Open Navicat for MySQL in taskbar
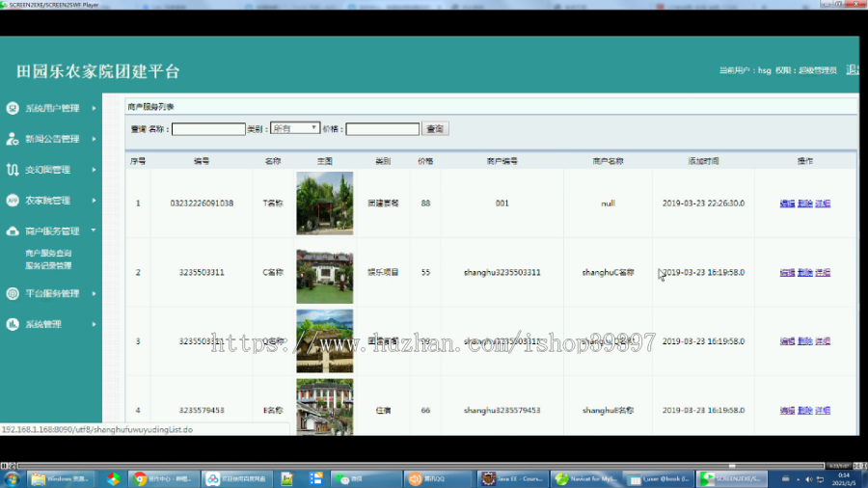868x488 pixels. click(585, 478)
